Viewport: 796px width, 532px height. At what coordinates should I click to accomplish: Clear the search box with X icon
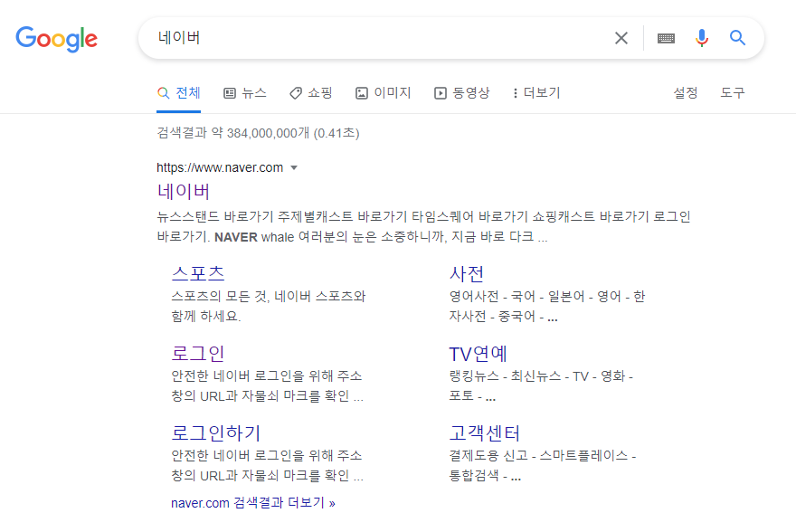(x=621, y=38)
